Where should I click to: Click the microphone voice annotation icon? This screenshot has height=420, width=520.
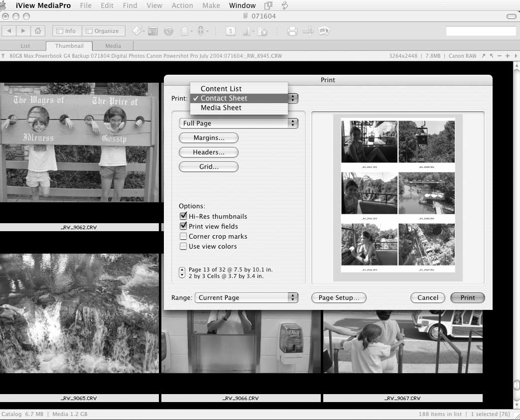[201, 30]
